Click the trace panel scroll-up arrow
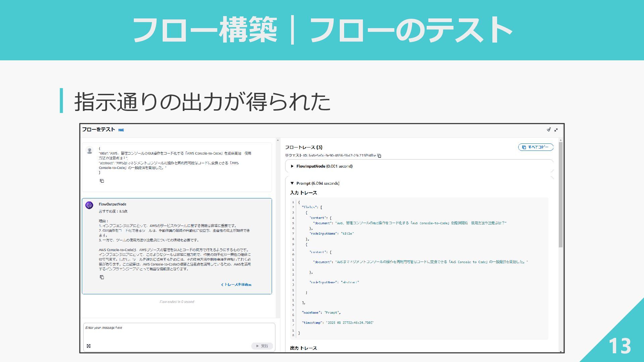This screenshot has width=644, height=362. (x=560, y=140)
